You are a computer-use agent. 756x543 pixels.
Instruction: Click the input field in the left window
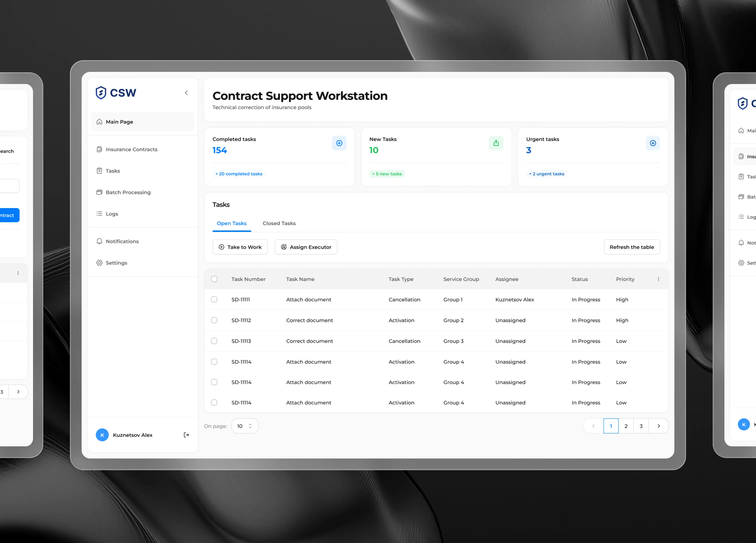(x=9, y=186)
